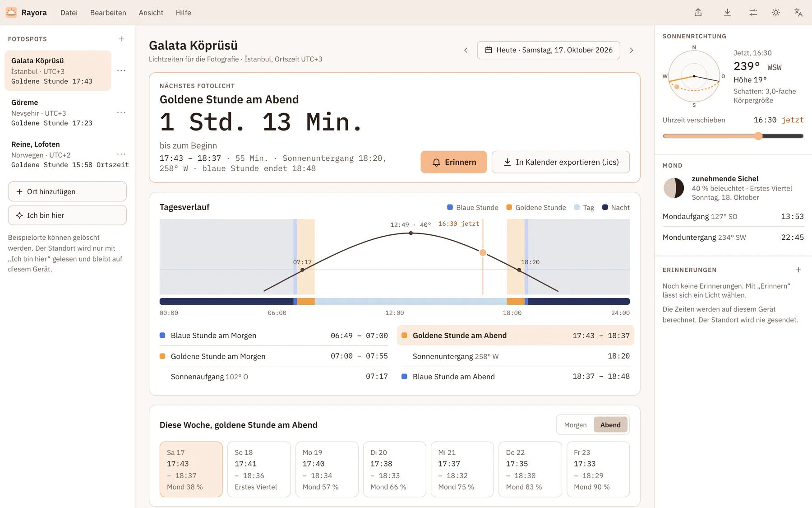
Task: Export to calendar as .ics
Action: (x=560, y=162)
